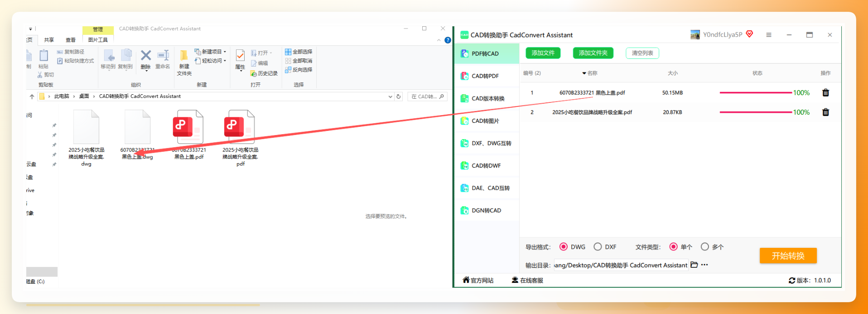This screenshot has width=868, height=314.
Task: Expand the Explorer address history dropdown
Action: tap(390, 97)
